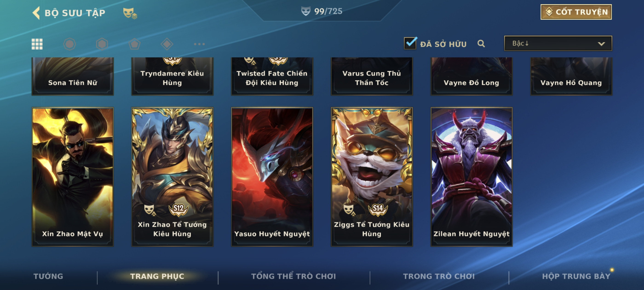Switch to the Tướng tab
The image size is (644, 290).
[48, 276]
